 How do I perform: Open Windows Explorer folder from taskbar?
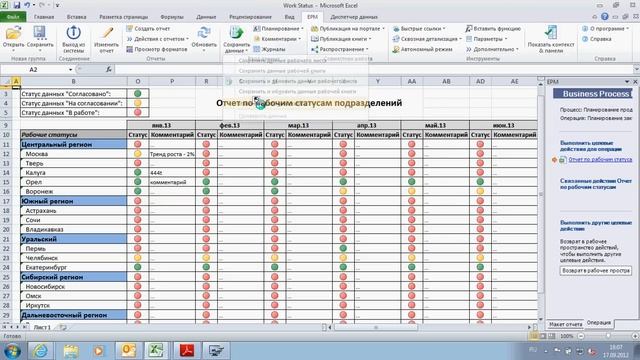coord(71,351)
